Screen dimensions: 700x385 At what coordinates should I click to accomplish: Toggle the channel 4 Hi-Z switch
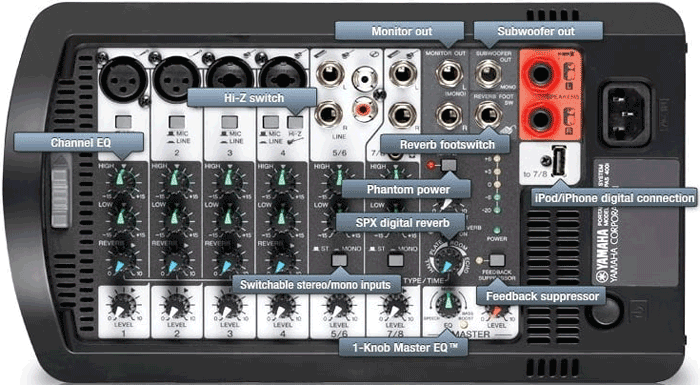pos(295,122)
